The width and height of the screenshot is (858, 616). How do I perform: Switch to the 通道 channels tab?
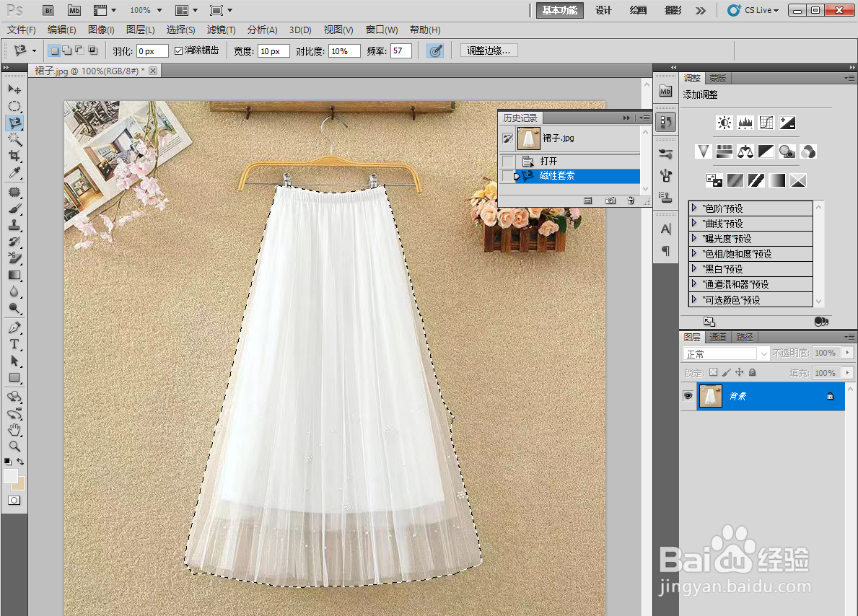click(x=717, y=337)
